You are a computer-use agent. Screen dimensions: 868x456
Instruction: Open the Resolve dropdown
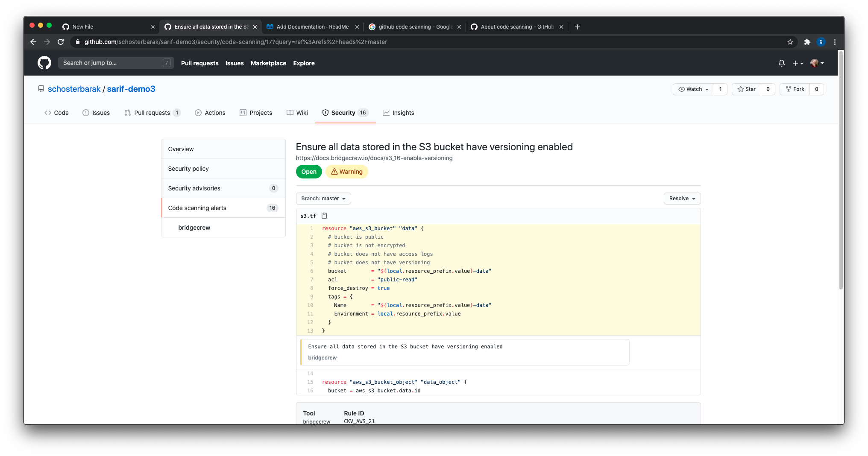point(682,199)
